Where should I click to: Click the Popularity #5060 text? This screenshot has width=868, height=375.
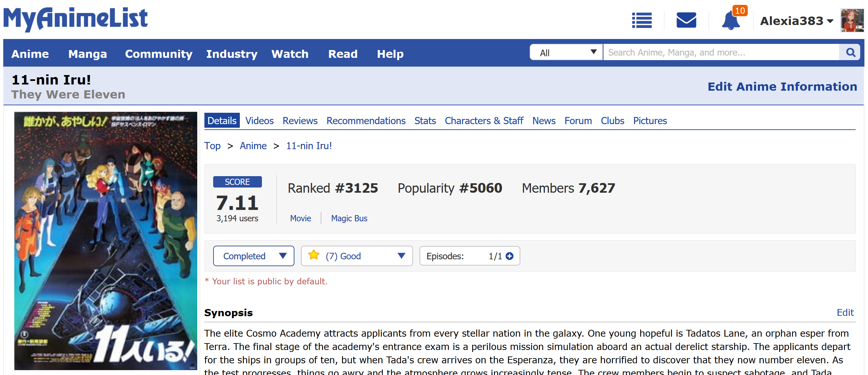pos(450,188)
